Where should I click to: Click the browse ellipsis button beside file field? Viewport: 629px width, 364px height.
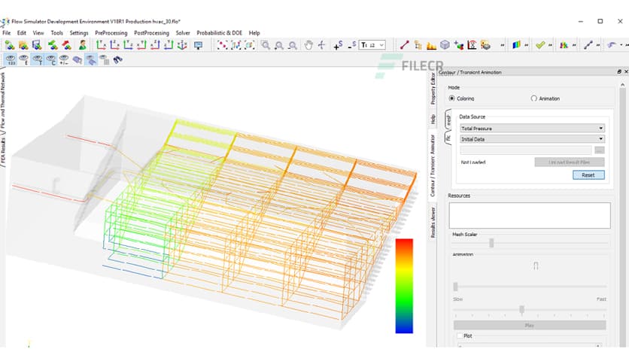600,150
